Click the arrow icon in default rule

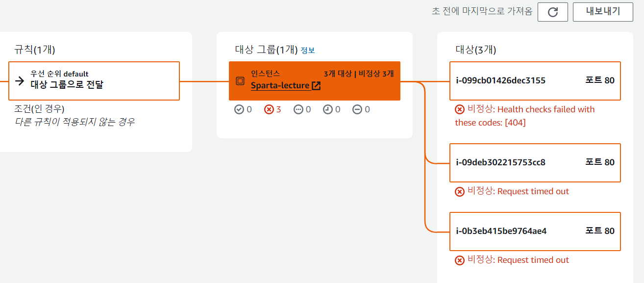click(x=20, y=81)
